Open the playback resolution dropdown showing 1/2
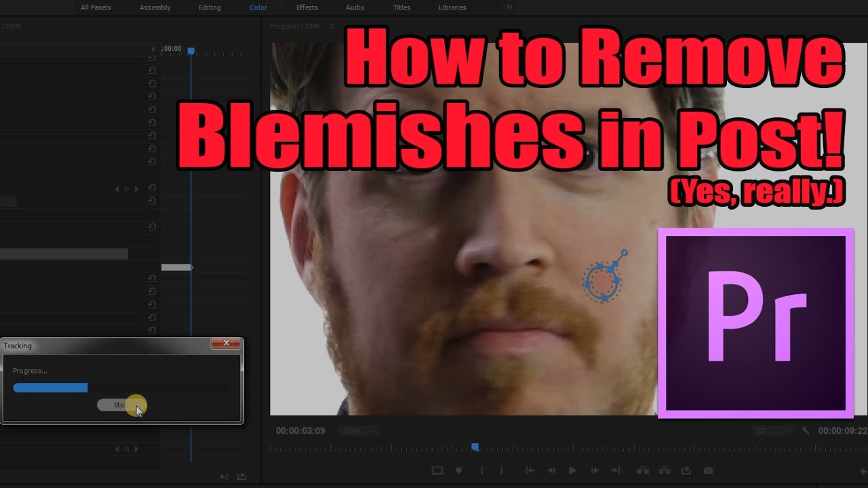 tap(773, 430)
